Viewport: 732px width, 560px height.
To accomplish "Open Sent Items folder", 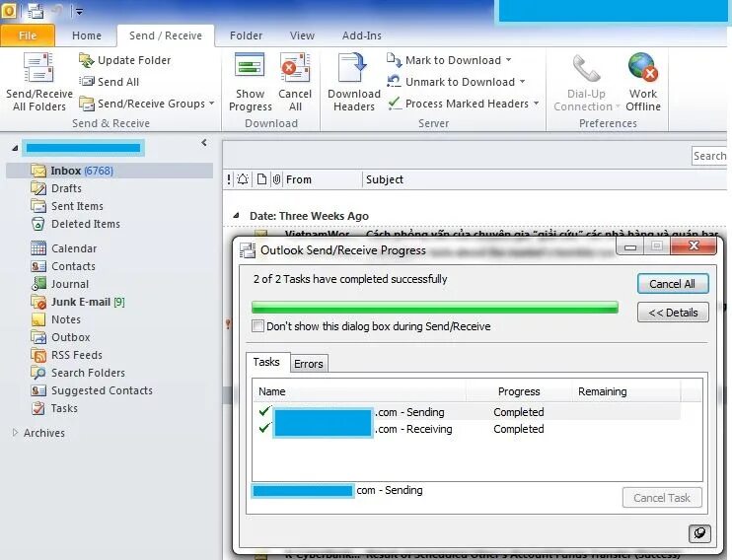I will (67, 206).
